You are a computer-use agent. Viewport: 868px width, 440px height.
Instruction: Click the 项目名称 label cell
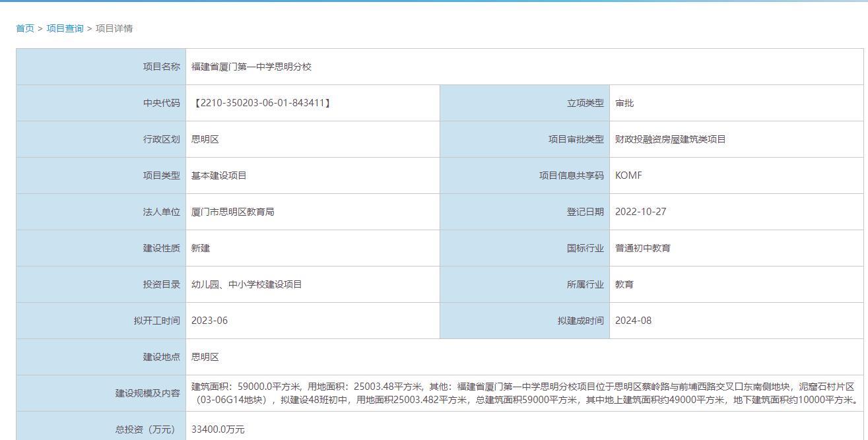tap(101, 67)
